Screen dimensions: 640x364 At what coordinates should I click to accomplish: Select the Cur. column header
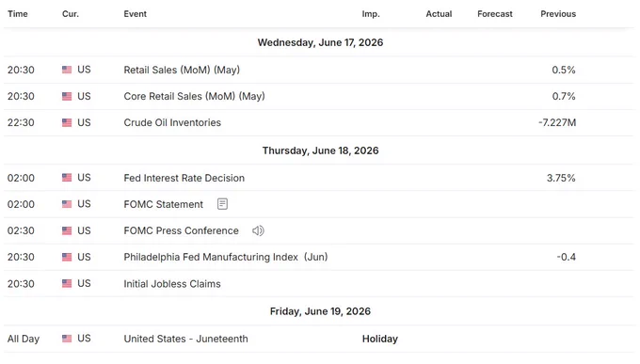pyautogui.click(x=71, y=14)
